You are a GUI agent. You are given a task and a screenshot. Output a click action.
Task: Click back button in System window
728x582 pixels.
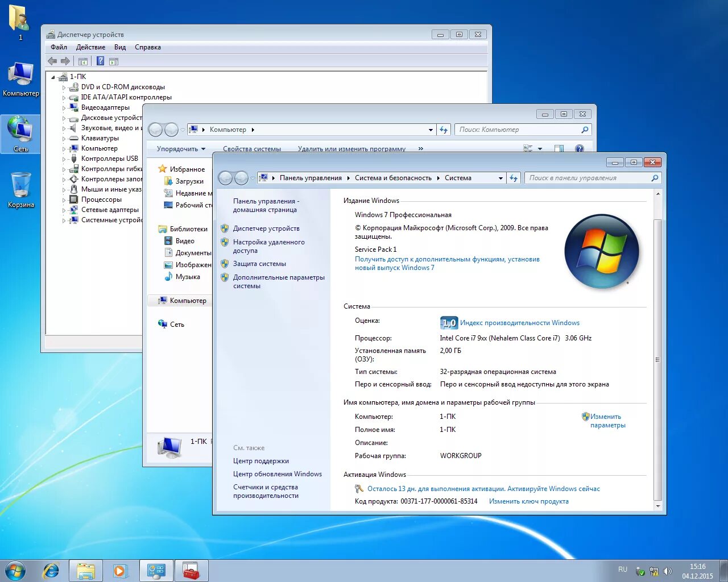pos(225,178)
